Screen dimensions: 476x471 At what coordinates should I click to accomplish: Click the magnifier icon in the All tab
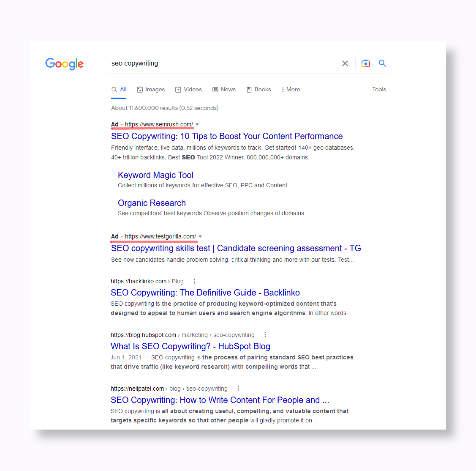tap(114, 90)
